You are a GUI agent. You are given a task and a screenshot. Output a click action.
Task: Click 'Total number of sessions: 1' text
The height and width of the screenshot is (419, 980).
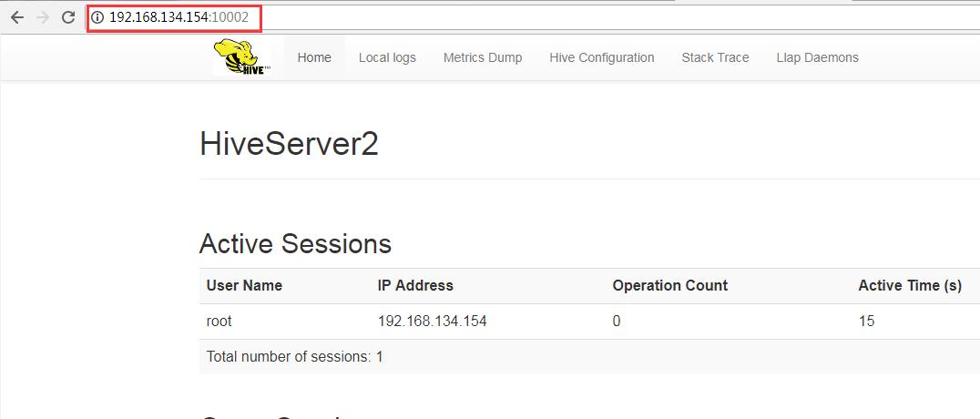click(x=294, y=357)
